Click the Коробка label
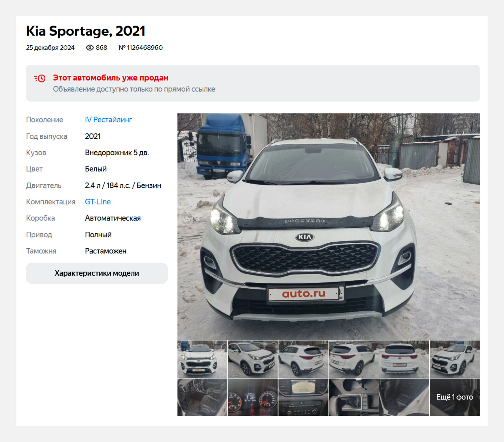The image size is (504, 442). click(41, 218)
